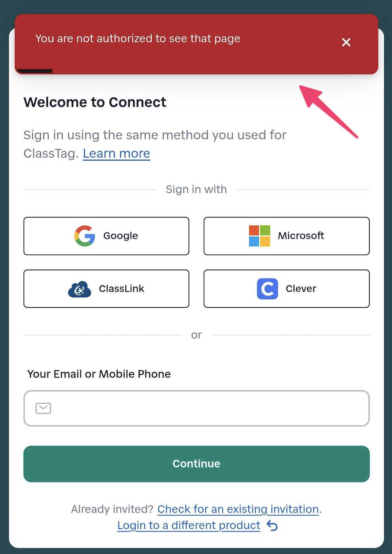Click the Google logo icon
The width and height of the screenshot is (392, 554).
85,236
